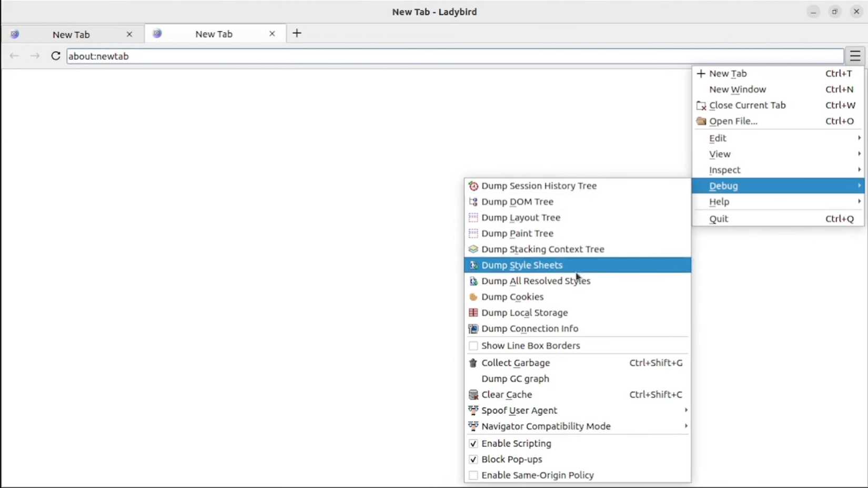This screenshot has width=868, height=488.
Task: Uncheck the Enable Scripting checkbox
Action: (x=473, y=444)
